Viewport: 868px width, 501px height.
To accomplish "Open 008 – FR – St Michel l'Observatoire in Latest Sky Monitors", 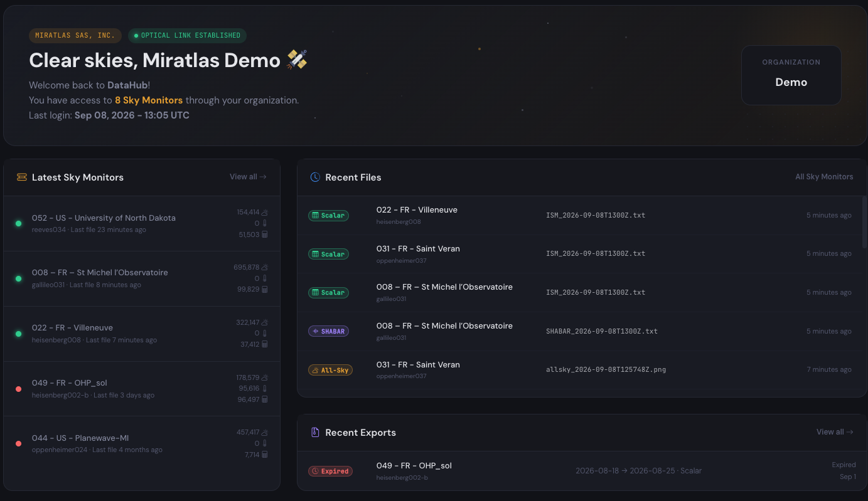I will point(142,278).
